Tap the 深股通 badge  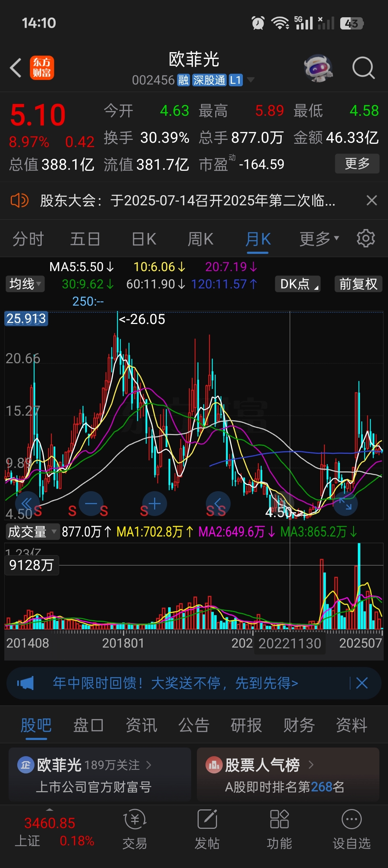(x=209, y=80)
